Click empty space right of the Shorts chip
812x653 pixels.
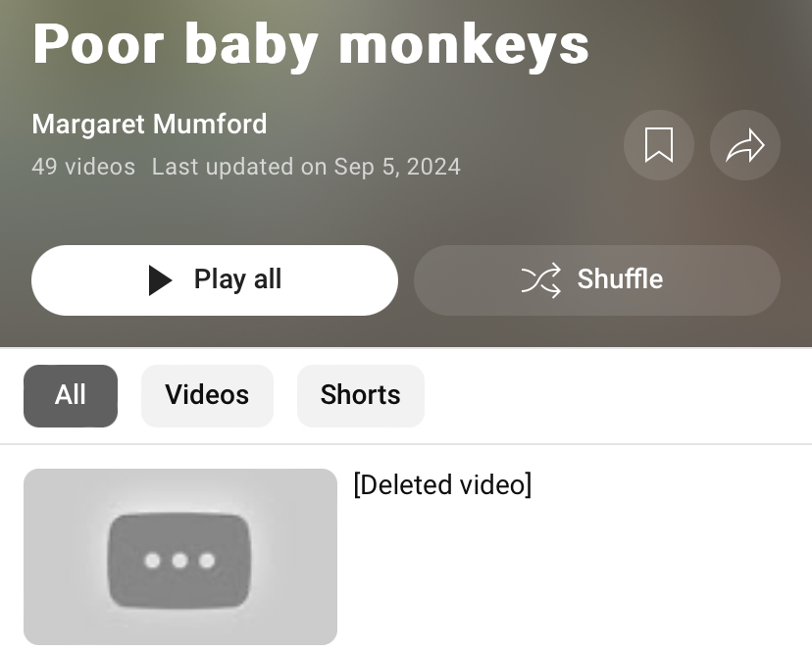pos(616,396)
